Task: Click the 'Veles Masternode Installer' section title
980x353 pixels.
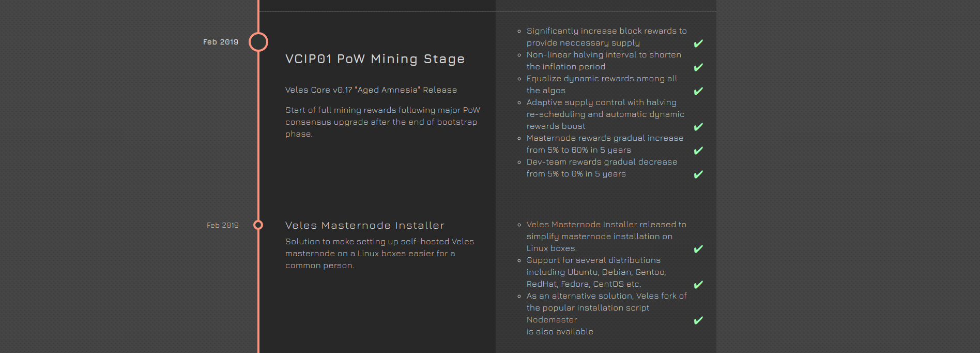Action: (365, 226)
